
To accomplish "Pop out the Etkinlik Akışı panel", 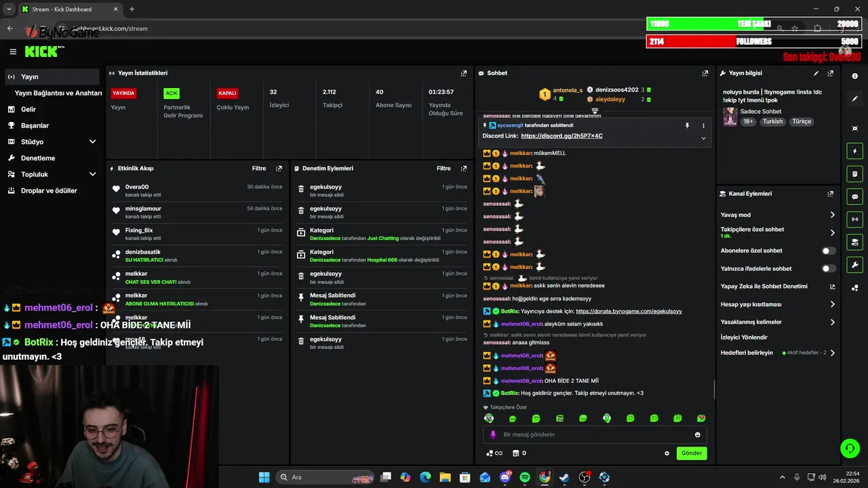I will click(279, 168).
